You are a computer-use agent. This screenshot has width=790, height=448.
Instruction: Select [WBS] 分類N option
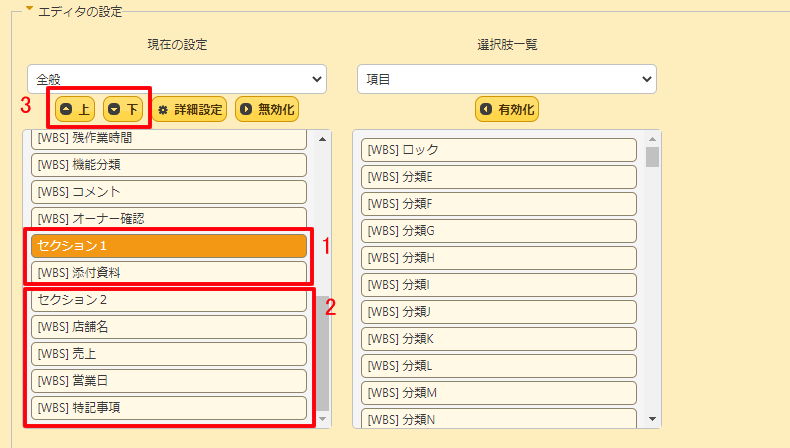[499, 418]
